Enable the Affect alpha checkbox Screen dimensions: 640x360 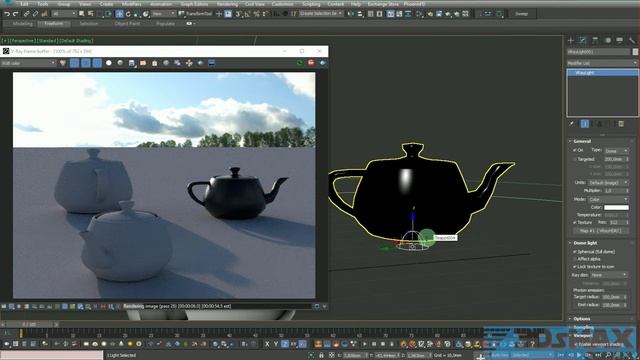tap(575, 259)
